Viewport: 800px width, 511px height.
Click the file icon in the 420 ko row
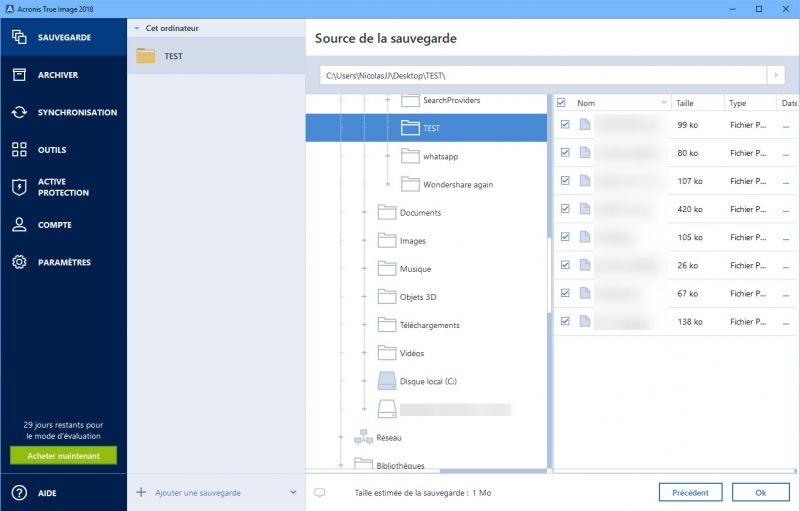click(x=585, y=209)
